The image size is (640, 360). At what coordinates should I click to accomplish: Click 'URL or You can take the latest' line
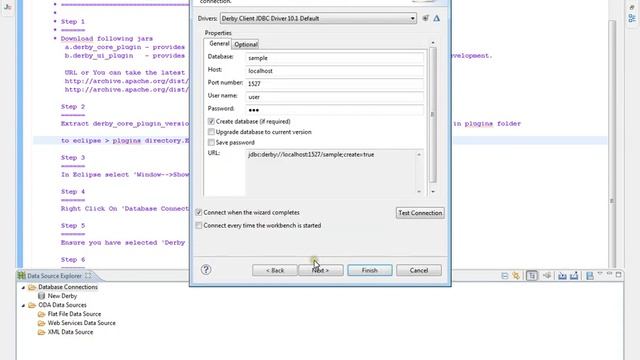125,73
